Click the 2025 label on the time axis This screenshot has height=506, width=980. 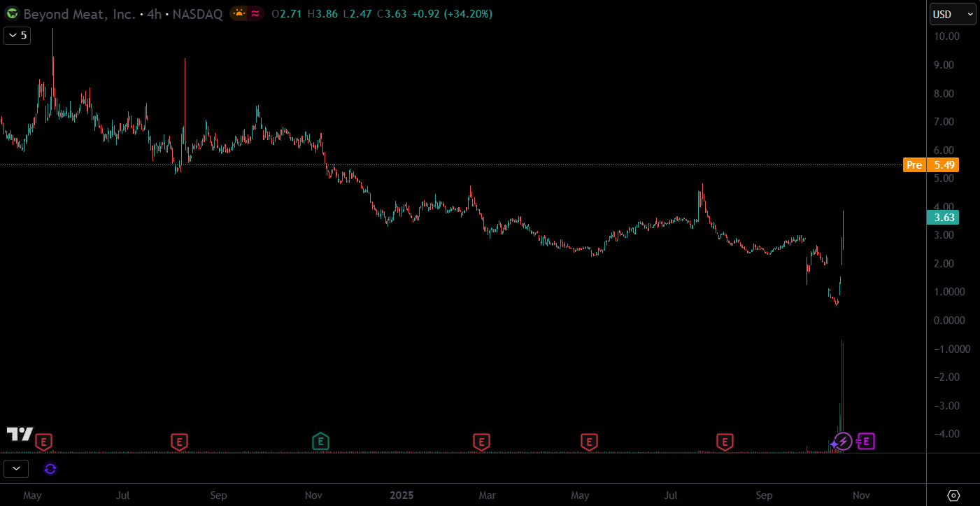402,496
